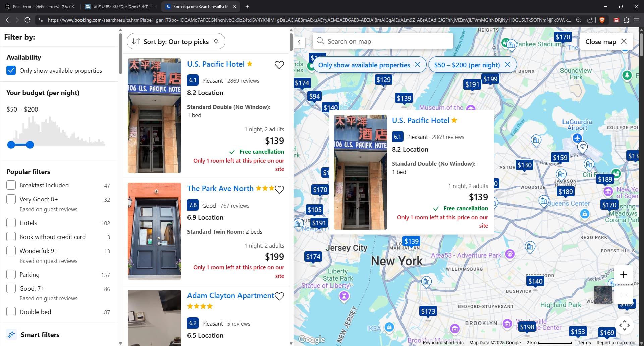View site information icon in address bar

[x=40, y=20]
